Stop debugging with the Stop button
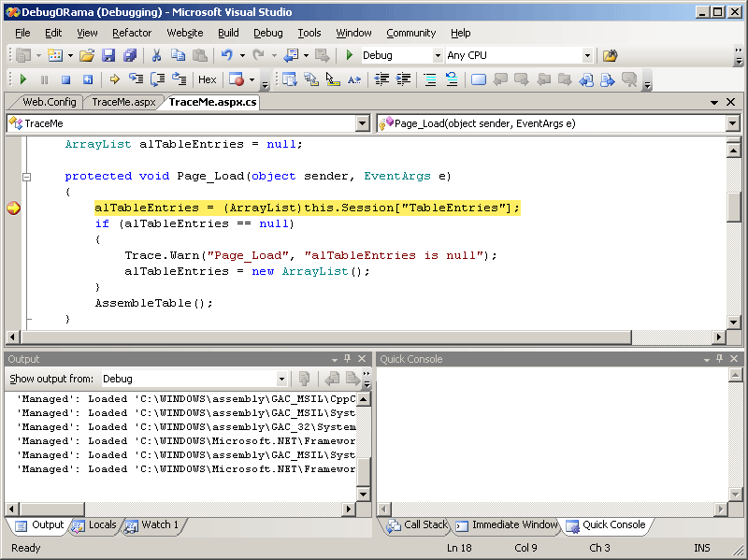Screen dimensions: 748x560 pyautogui.click(x=65, y=79)
